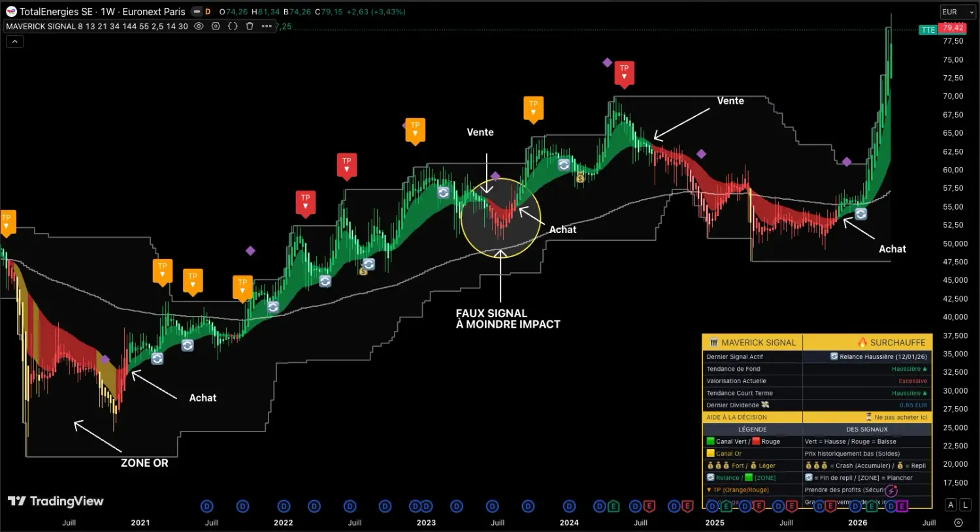Click the 2026 label on the time axis
This screenshot has height=532, width=980.
click(857, 522)
